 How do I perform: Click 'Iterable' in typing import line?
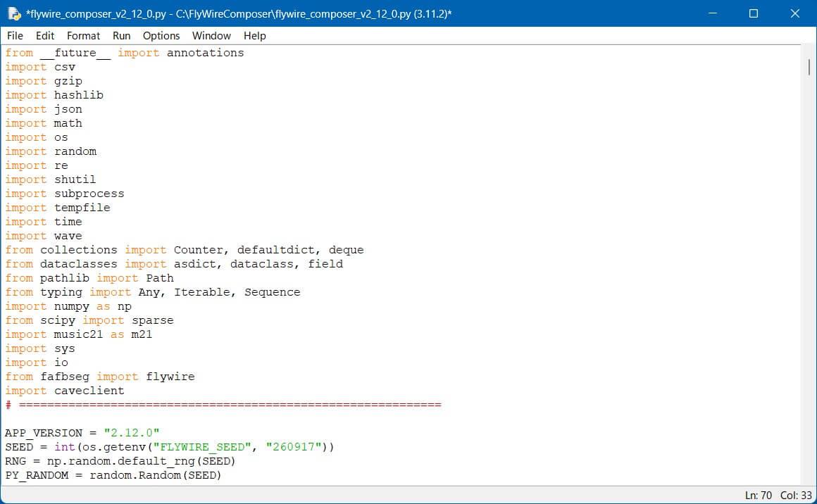[202, 292]
